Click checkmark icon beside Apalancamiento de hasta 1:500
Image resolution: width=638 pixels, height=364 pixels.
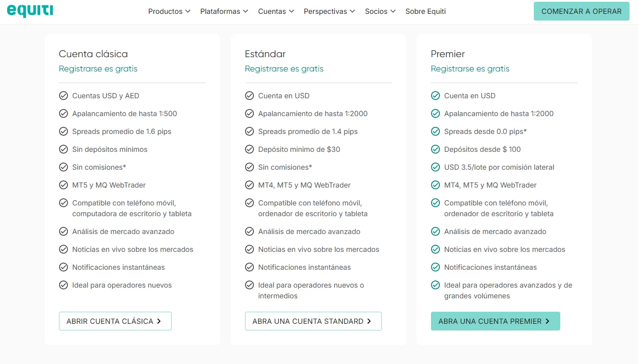(x=63, y=113)
